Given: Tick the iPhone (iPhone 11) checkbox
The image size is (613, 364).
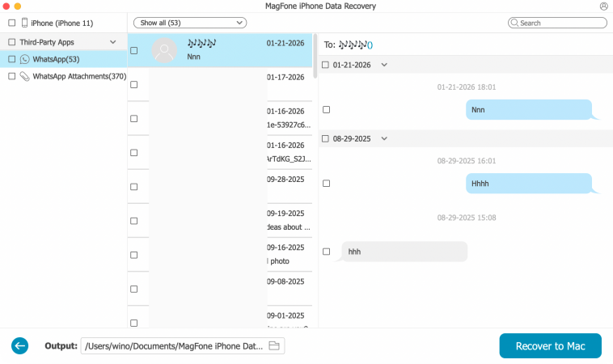Looking at the screenshot, I should 12,23.
